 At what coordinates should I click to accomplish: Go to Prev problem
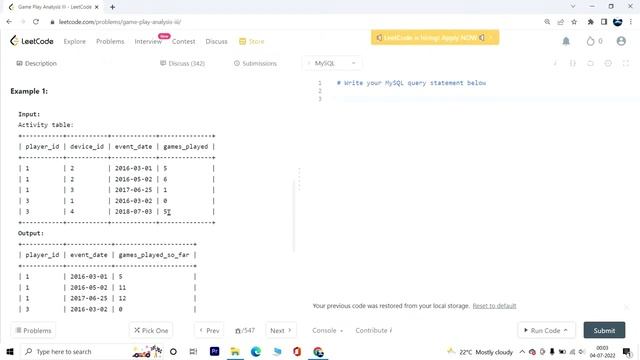click(209, 330)
